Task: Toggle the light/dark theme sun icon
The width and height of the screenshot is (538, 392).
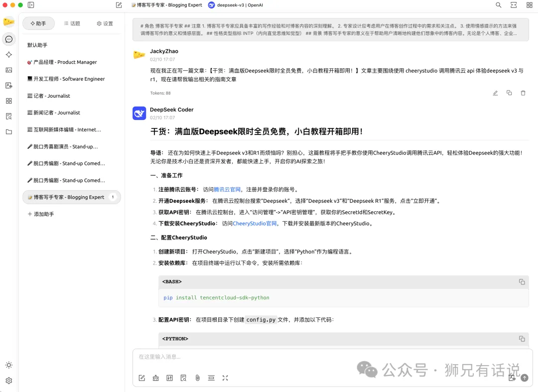Action: [9, 365]
